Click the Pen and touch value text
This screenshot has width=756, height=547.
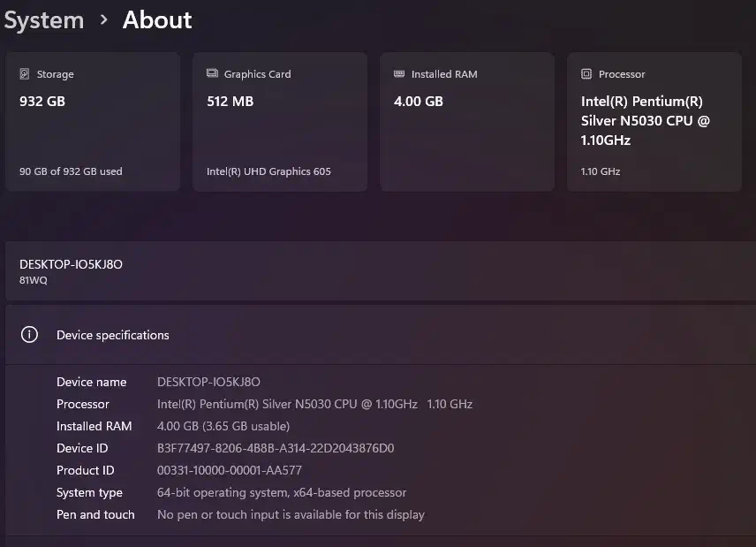(291, 514)
